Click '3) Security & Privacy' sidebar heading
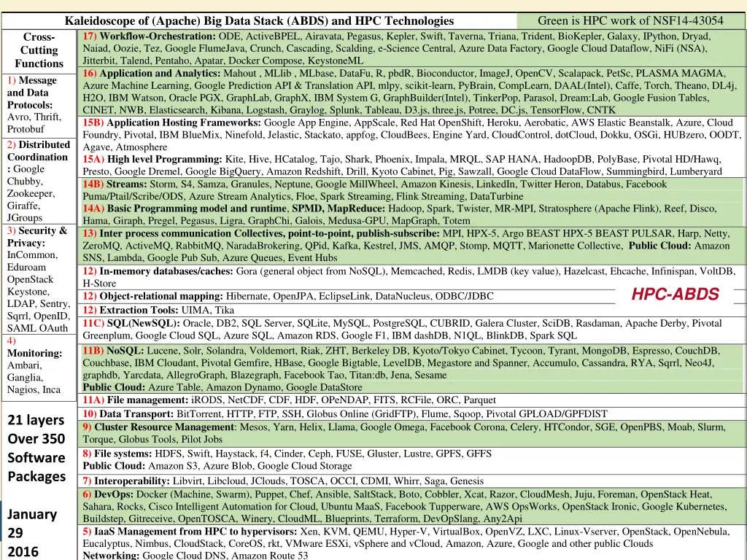This screenshot has width=747, height=560. [x=37, y=237]
